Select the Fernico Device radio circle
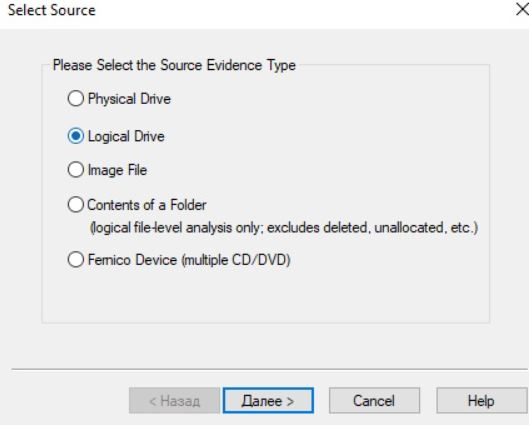The width and height of the screenshot is (529, 425). pos(76,260)
